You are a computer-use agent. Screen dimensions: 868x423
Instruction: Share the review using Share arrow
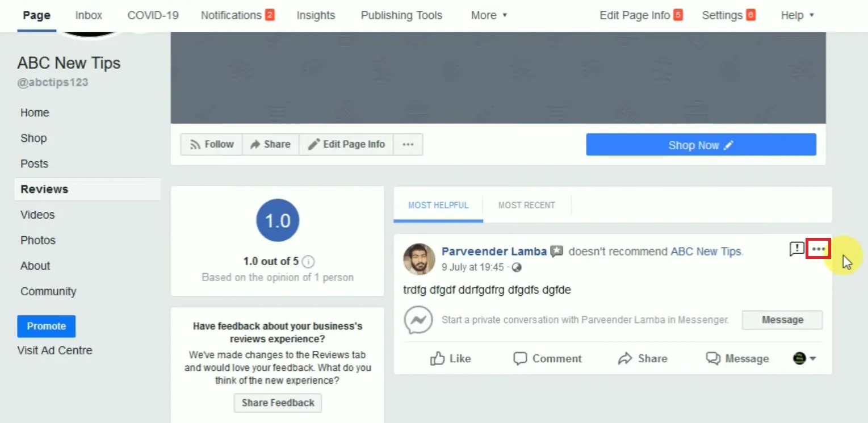click(x=643, y=358)
